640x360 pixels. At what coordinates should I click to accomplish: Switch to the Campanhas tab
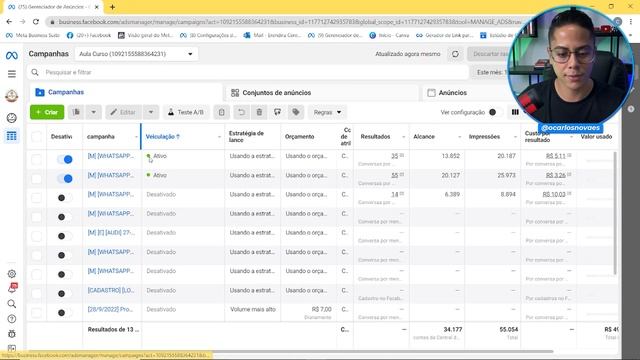pos(126,92)
